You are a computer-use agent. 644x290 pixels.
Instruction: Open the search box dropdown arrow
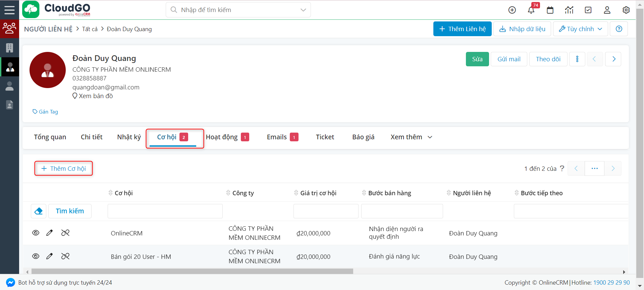pyautogui.click(x=303, y=10)
